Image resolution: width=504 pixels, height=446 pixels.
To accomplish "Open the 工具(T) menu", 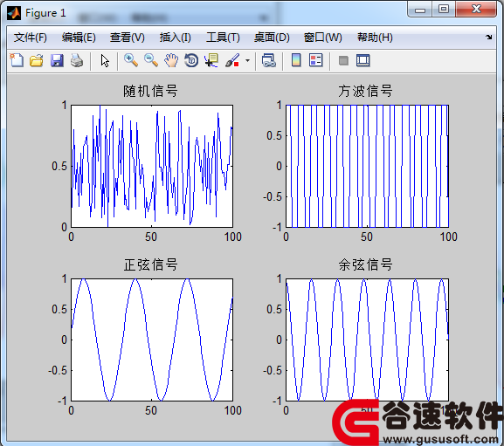I will coord(223,38).
